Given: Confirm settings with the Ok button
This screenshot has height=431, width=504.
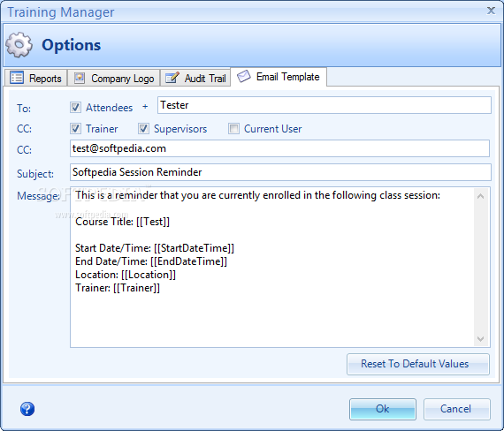Looking at the screenshot, I should (383, 409).
